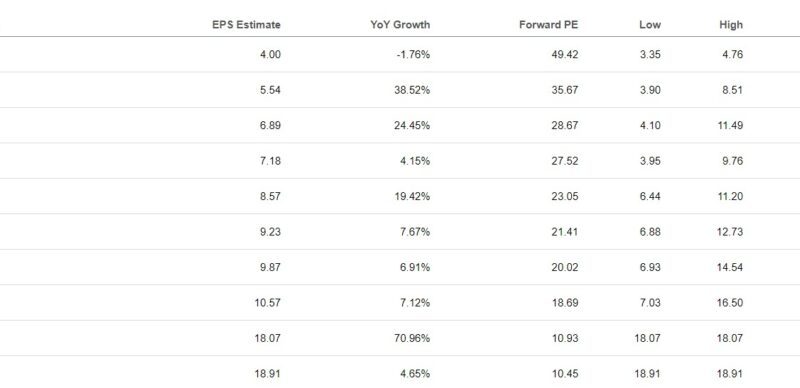Click the High column header
Viewport: 800px width, 388px height.
(x=731, y=25)
